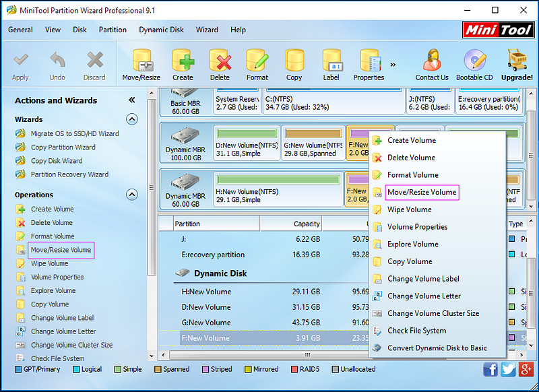Click Change Volume Letter in sidebar

(x=63, y=331)
